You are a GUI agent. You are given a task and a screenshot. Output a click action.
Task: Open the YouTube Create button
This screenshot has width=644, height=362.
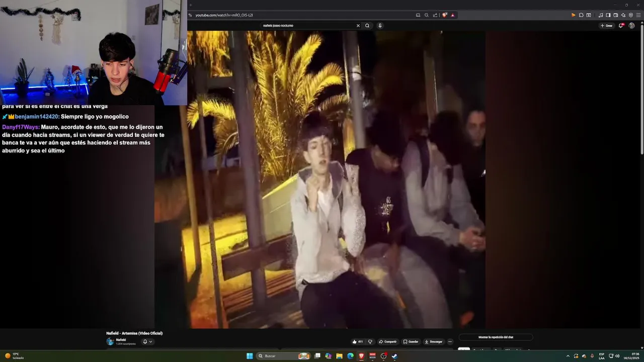tap(607, 26)
